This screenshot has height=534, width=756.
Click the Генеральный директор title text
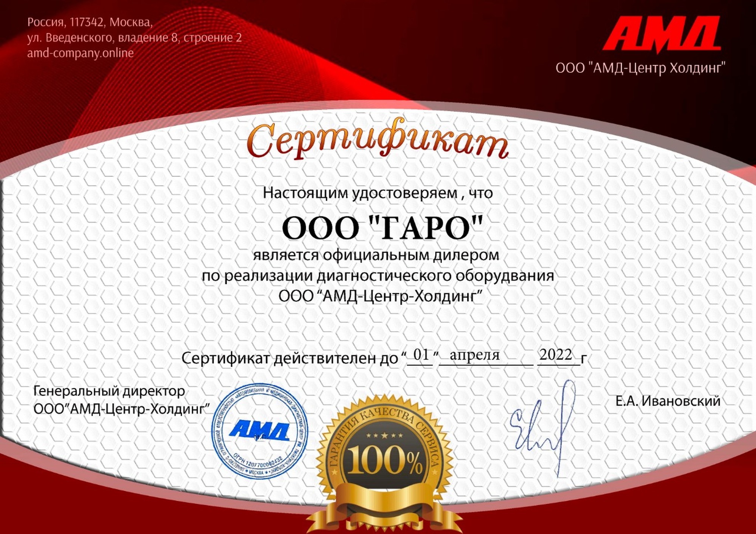pos(109,391)
